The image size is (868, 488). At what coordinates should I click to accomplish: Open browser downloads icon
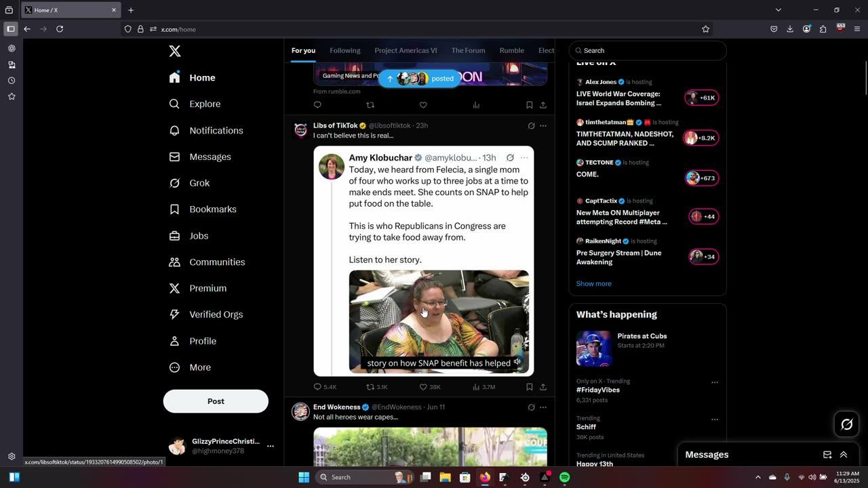[790, 29]
